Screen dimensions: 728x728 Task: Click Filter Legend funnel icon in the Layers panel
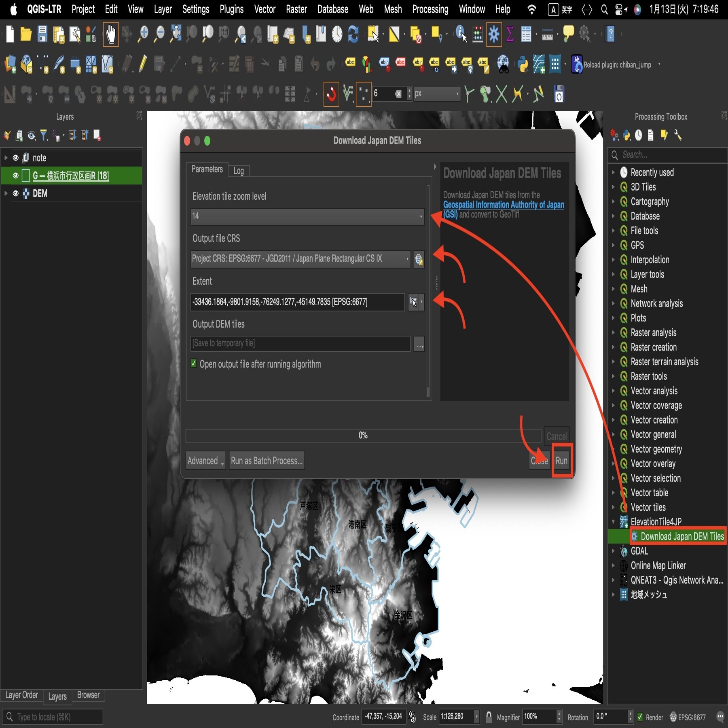pyautogui.click(x=44, y=135)
